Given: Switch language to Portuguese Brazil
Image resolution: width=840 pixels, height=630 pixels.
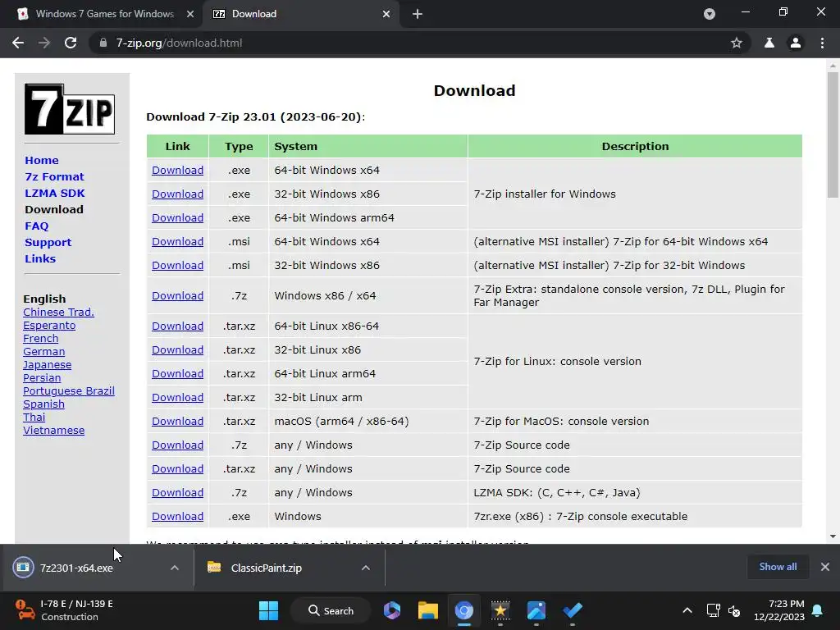Looking at the screenshot, I should 69,391.
